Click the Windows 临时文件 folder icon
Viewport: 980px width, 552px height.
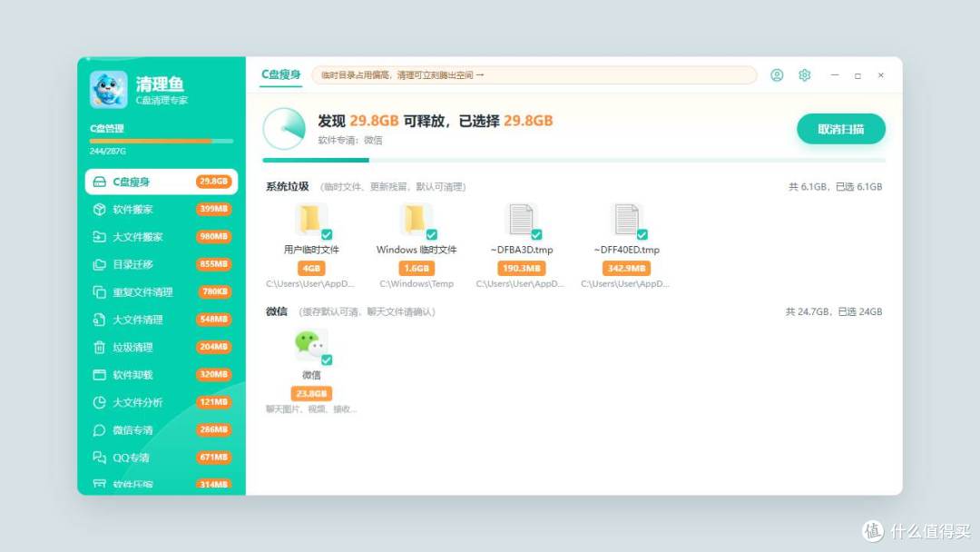(x=416, y=220)
